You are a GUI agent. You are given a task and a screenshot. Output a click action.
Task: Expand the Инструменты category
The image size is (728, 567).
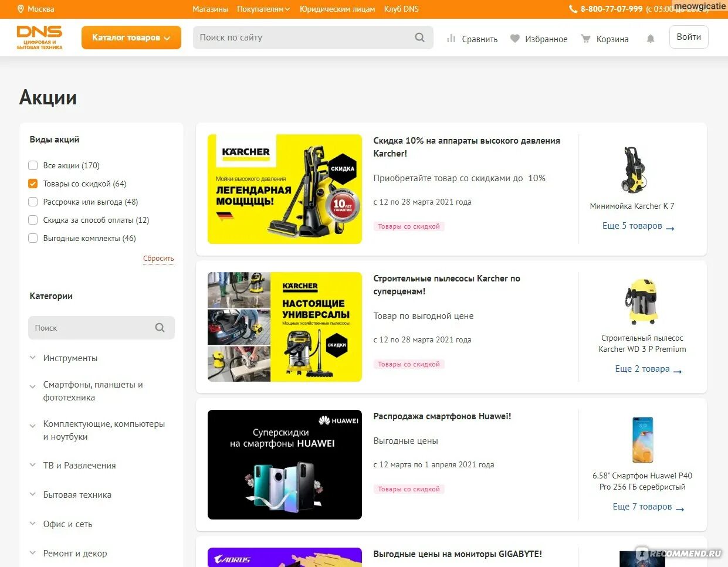33,357
